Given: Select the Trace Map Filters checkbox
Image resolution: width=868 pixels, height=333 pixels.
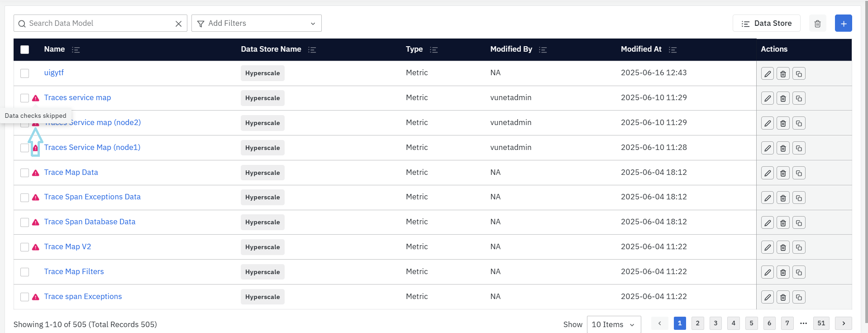Looking at the screenshot, I should [25, 272].
